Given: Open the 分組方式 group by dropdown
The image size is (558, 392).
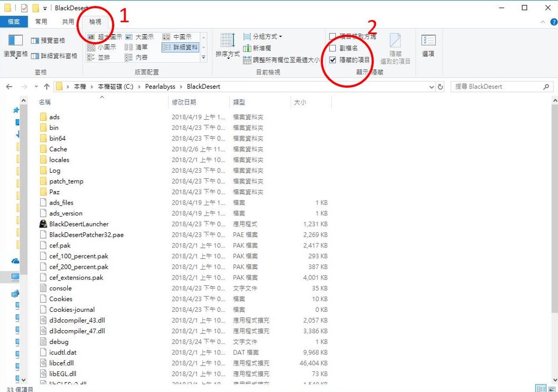Looking at the screenshot, I should click(263, 37).
